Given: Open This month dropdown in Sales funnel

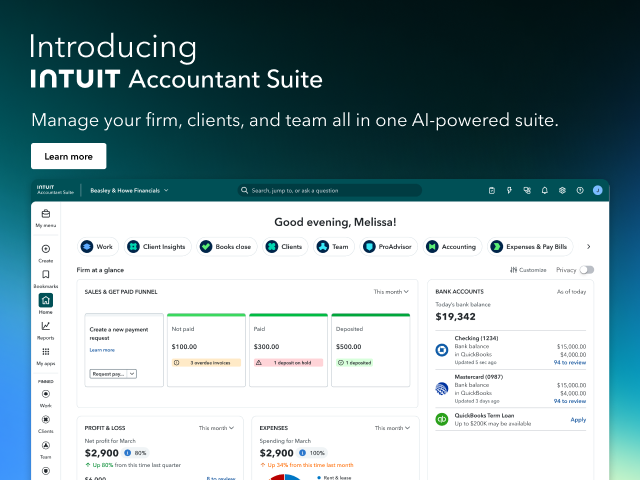Looking at the screenshot, I should (388, 292).
